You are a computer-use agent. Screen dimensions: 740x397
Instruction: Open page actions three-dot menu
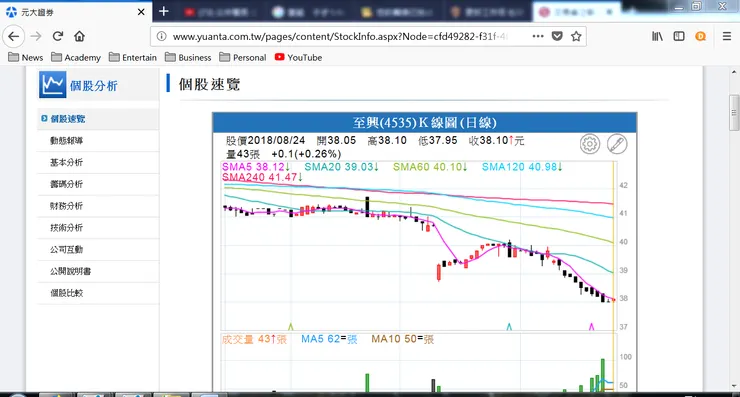538,36
